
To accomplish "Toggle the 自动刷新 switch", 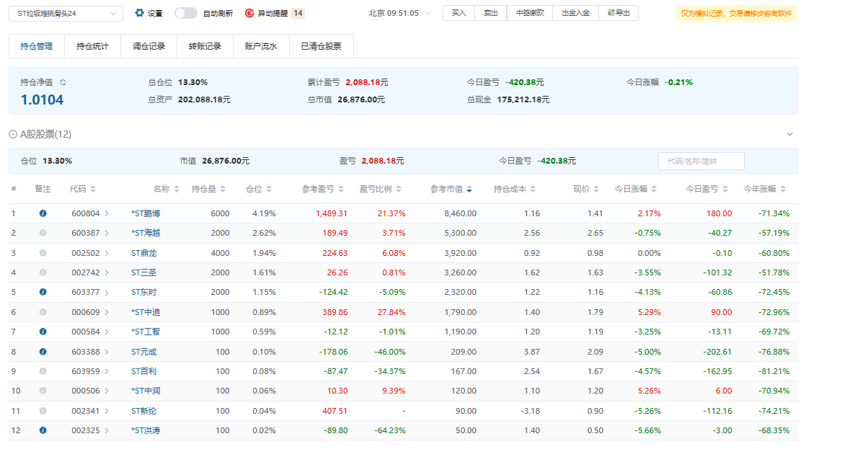I will tap(186, 13).
